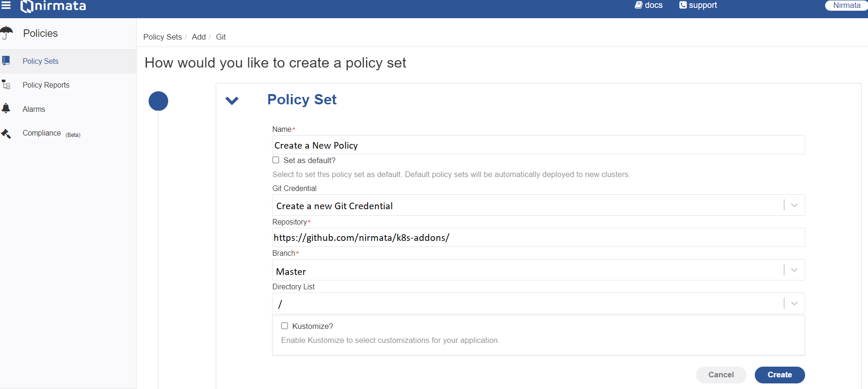Click the Policy Reports tree icon
The height and width of the screenshot is (389, 868).
[x=6, y=85]
